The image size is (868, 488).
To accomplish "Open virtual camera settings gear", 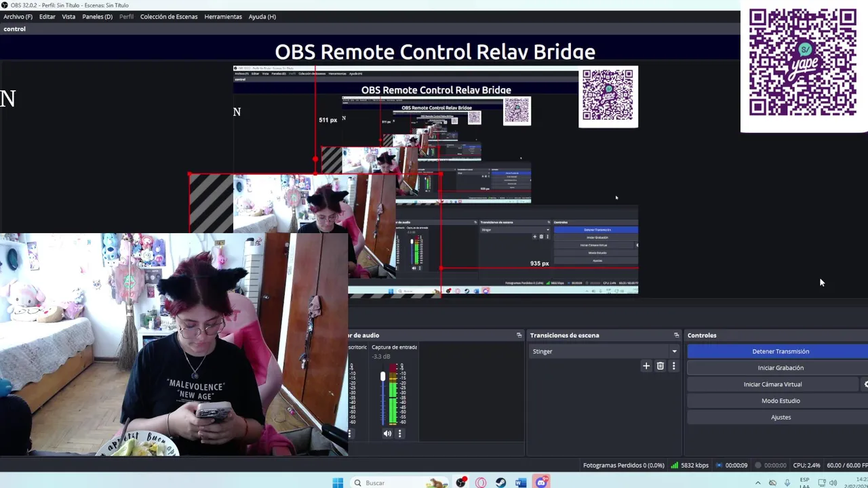I will [x=865, y=384].
